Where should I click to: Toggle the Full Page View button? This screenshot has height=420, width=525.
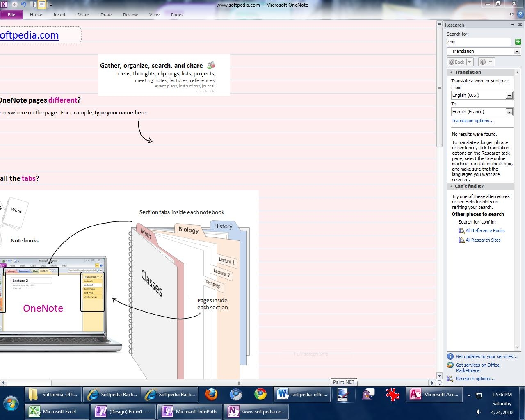41,5
